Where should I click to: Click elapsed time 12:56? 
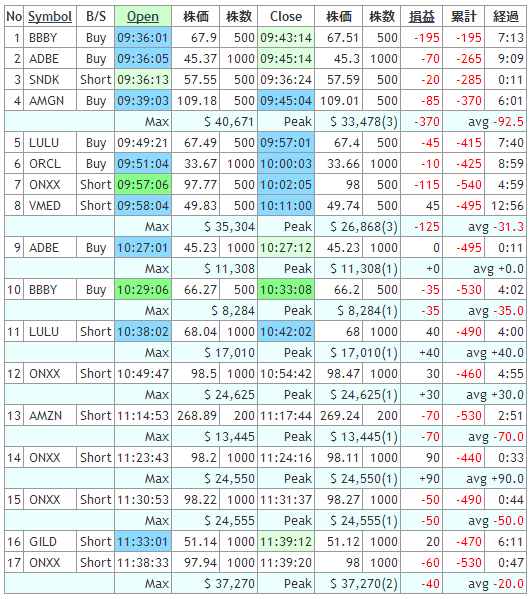(507, 206)
